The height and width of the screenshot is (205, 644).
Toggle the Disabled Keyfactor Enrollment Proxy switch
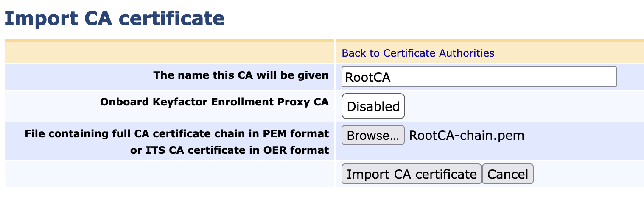coord(373,106)
